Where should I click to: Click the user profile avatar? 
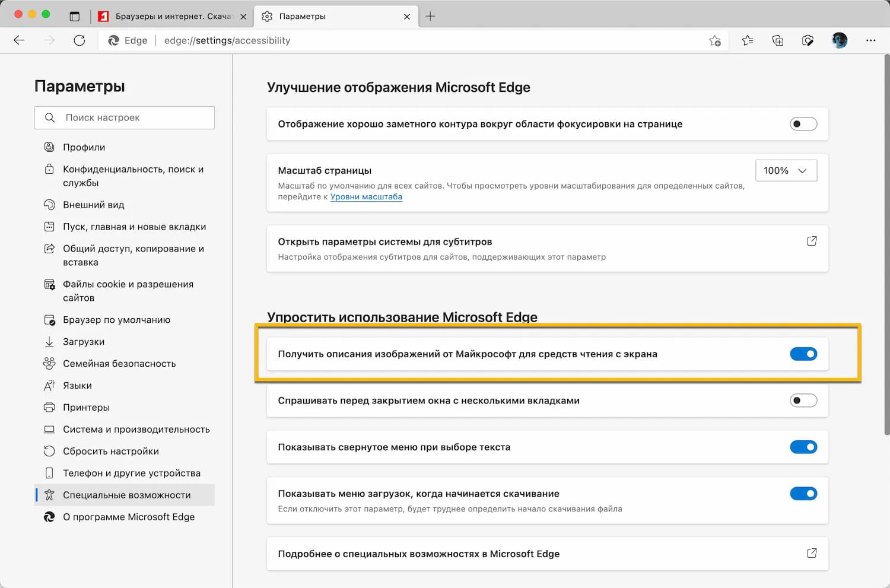pos(840,40)
